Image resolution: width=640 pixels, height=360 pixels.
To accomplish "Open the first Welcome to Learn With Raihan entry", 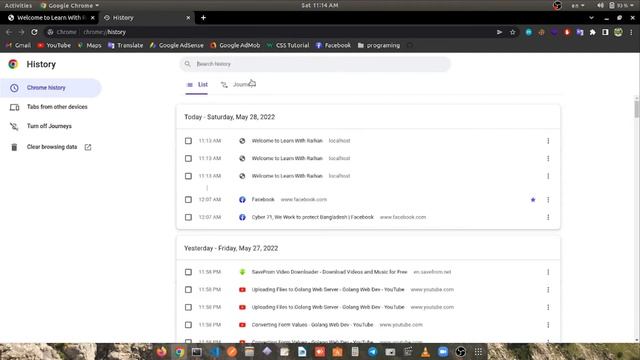I will point(287,141).
